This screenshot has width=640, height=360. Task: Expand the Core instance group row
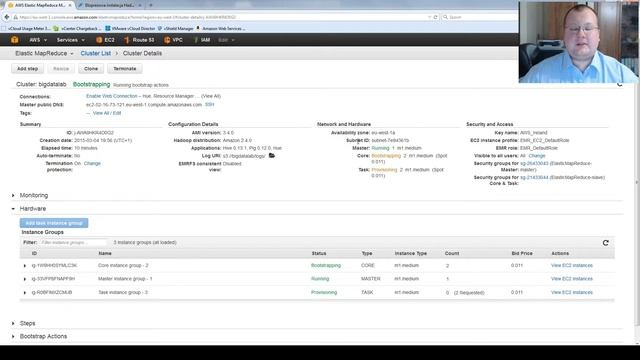coord(24,266)
